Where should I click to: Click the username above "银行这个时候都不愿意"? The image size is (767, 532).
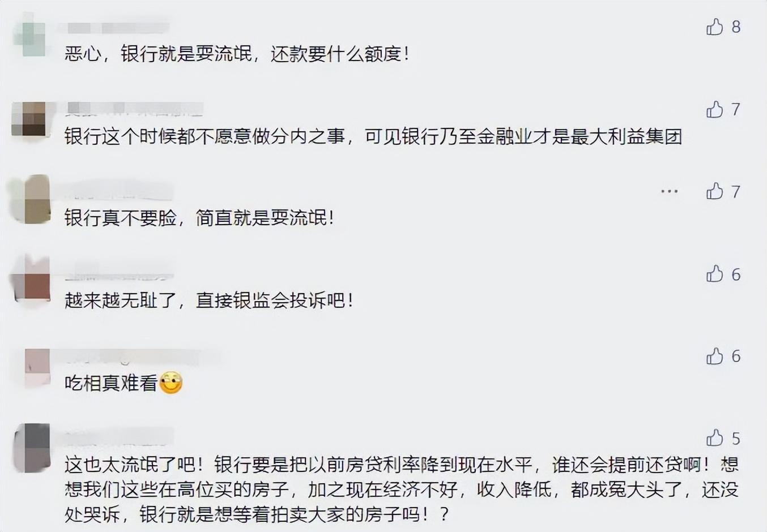[134, 109]
